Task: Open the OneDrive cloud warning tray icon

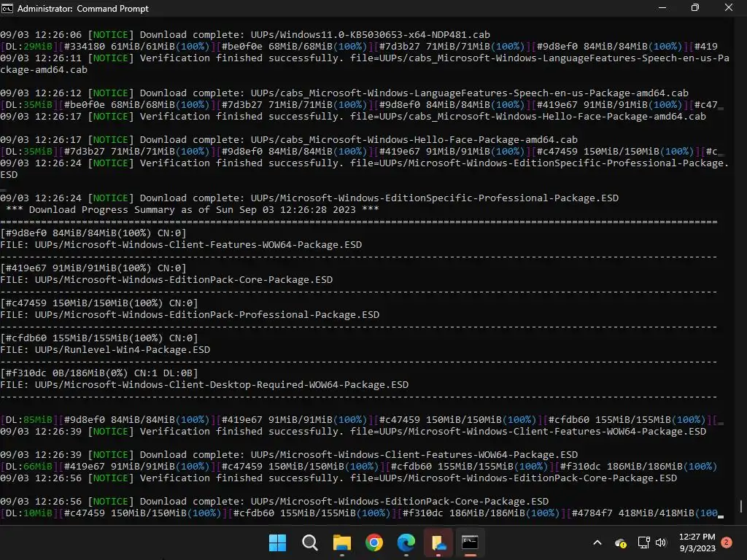Action: [x=620, y=542]
